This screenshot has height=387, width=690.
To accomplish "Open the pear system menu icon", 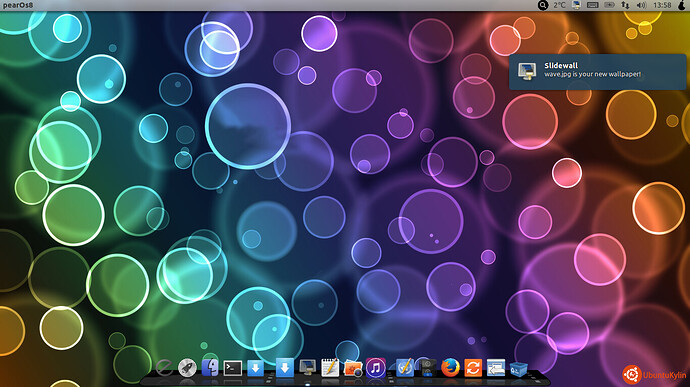I will pos(682,5).
